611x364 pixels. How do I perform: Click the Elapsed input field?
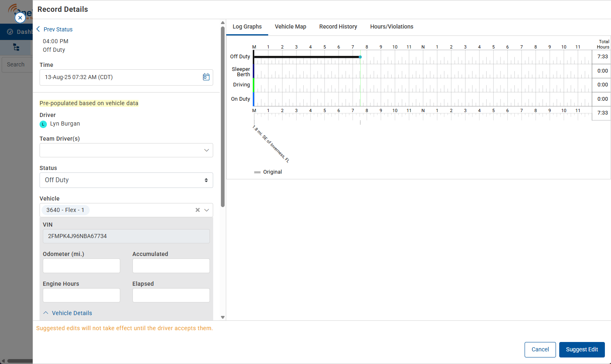click(x=171, y=295)
